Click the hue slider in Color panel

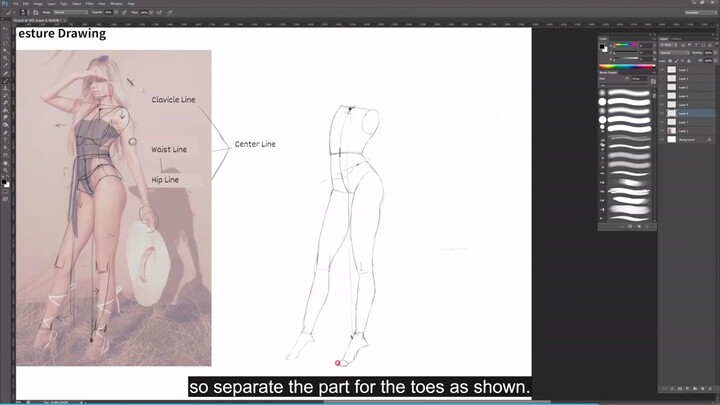(626, 45)
